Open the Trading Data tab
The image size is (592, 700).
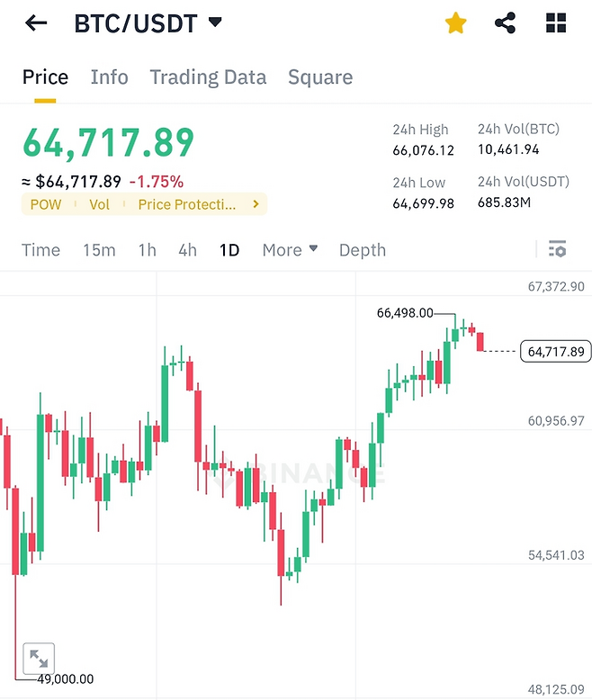(208, 77)
